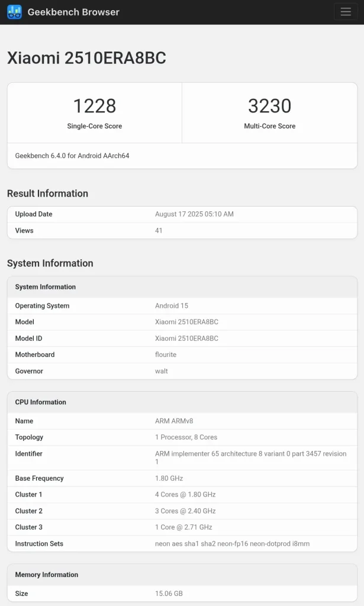This screenshot has width=364, height=606.
Task: Go to Geekbench Browser home link
Action: (73, 12)
